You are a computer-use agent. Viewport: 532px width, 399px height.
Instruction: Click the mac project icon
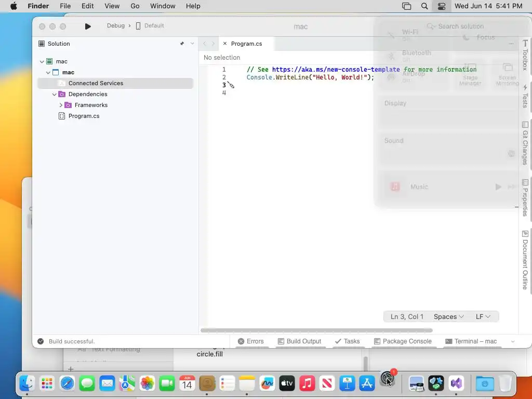pyautogui.click(x=56, y=72)
